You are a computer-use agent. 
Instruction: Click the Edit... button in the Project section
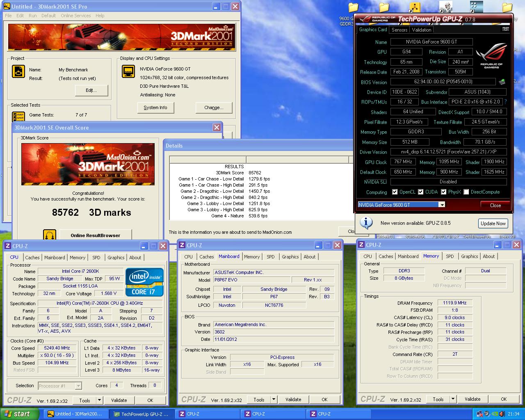pos(91,90)
